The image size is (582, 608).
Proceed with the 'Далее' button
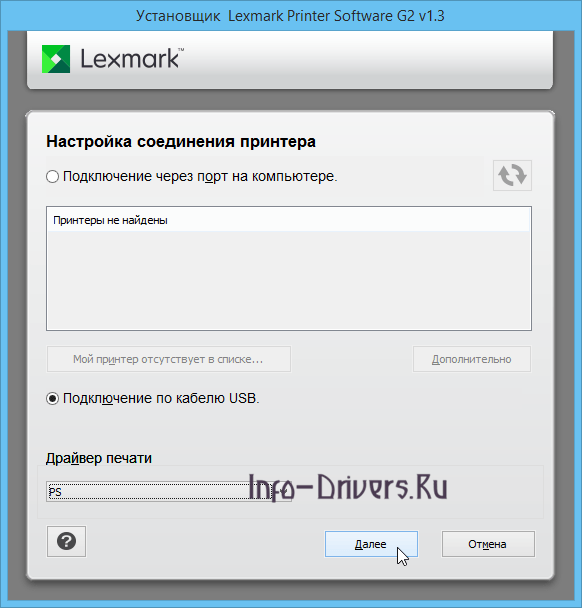tap(371, 544)
